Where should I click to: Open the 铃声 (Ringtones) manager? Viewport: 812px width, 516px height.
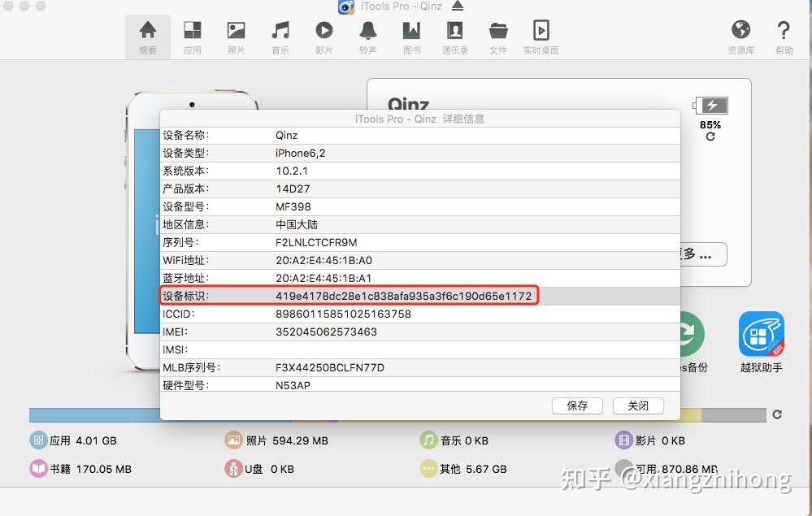point(367,37)
